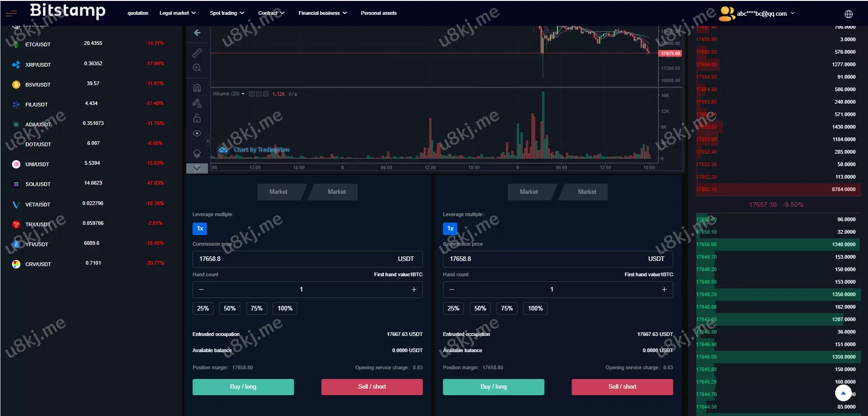Select the ruler measure tool
Screen dimensions: 868x416
point(197,52)
